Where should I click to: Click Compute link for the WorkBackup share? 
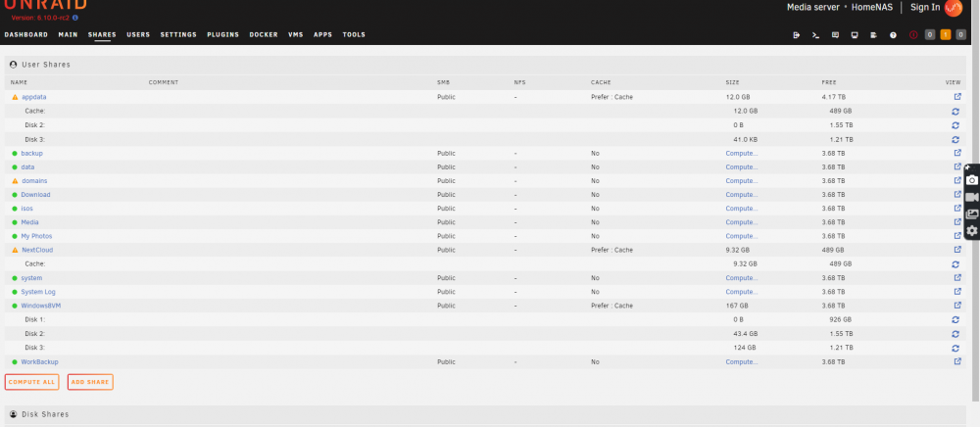pos(741,361)
